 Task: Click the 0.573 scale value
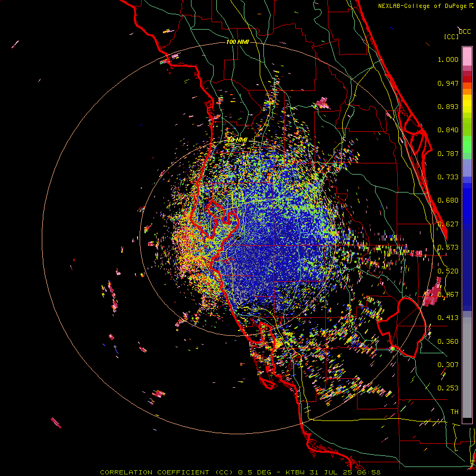(x=448, y=248)
